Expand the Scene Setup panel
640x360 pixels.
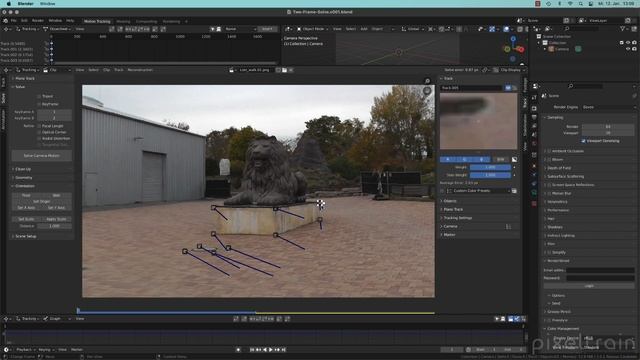pos(25,236)
